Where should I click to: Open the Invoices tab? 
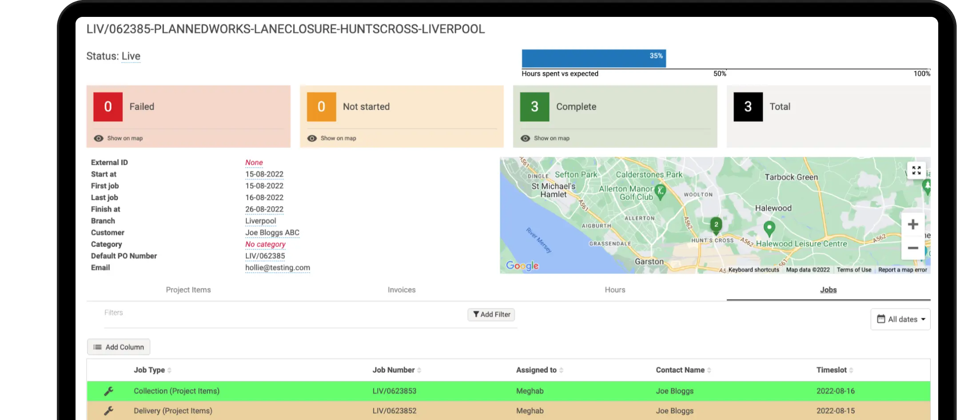[x=402, y=290]
